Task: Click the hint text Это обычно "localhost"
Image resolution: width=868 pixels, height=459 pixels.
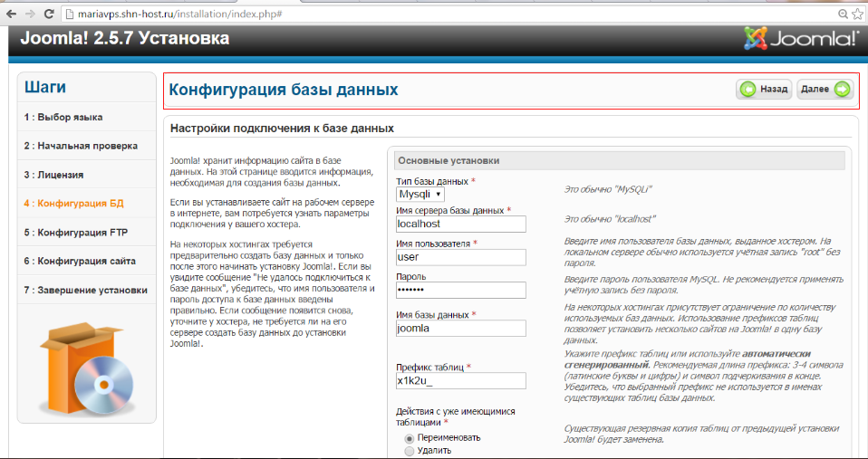Action: point(610,219)
